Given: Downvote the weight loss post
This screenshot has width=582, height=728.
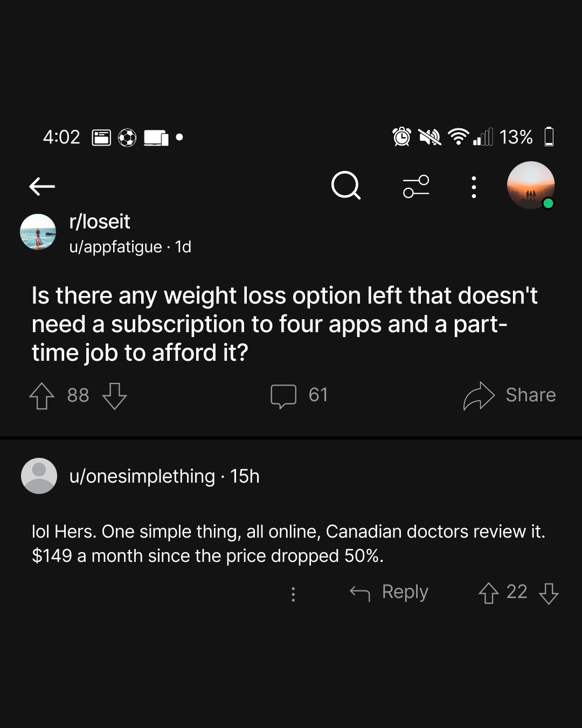Looking at the screenshot, I should 114,396.
